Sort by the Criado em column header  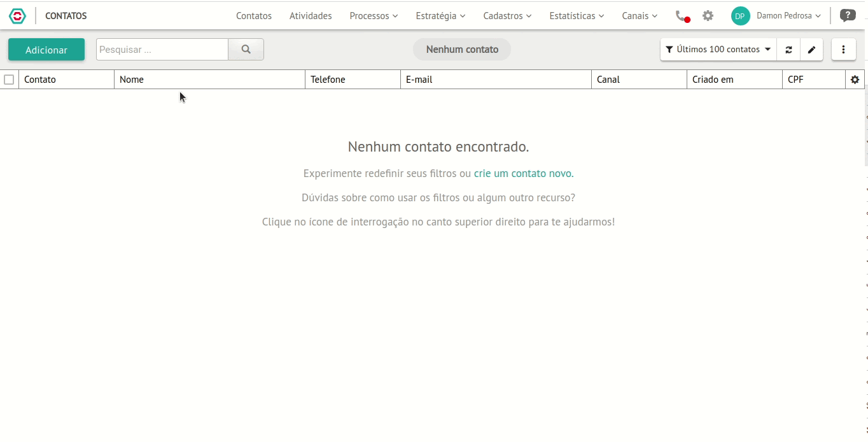pos(734,80)
